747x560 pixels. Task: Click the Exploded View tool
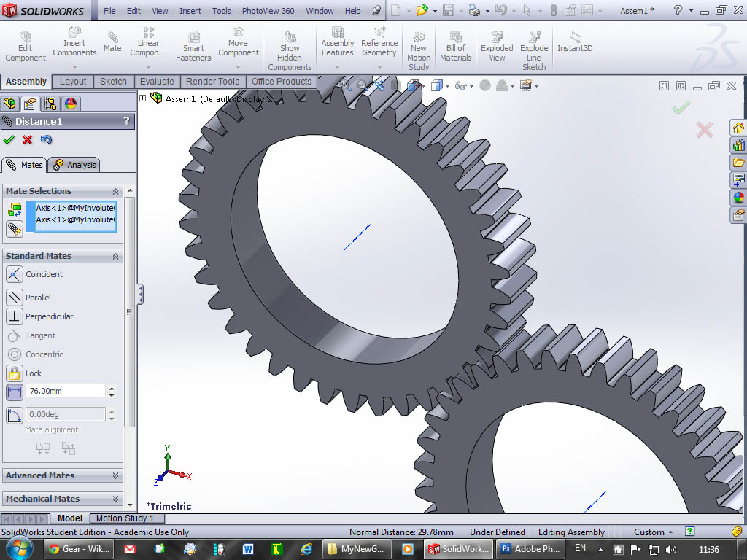[497, 46]
